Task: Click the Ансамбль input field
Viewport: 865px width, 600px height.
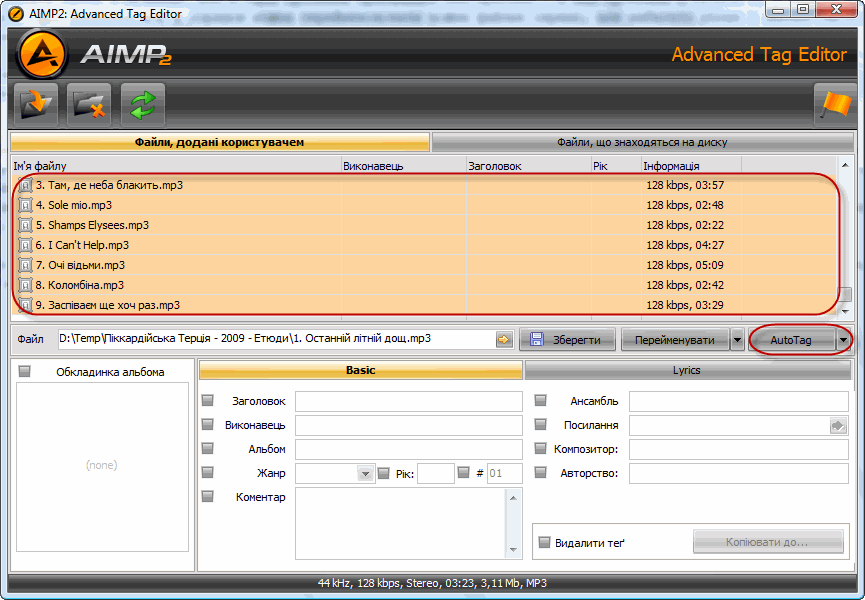Action: coord(739,401)
